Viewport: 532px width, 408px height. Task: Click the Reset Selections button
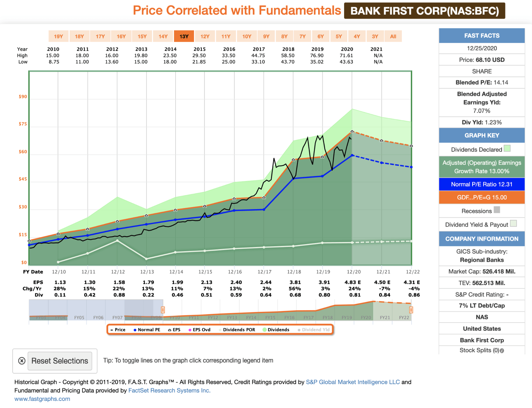(x=60, y=361)
